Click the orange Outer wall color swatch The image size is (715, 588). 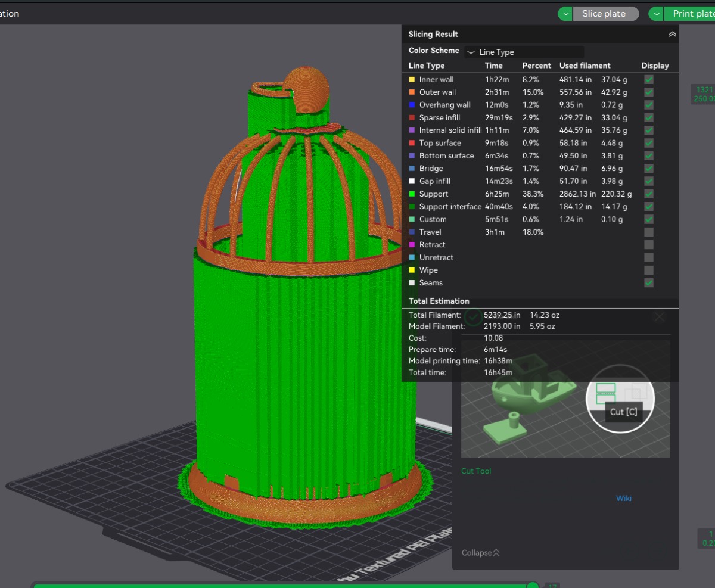point(412,92)
